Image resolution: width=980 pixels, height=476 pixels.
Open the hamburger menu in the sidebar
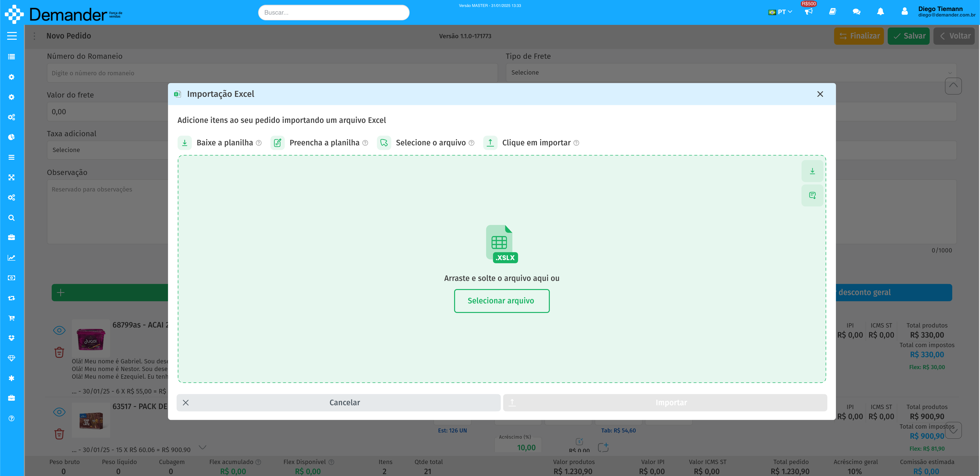click(x=12, y=36)
